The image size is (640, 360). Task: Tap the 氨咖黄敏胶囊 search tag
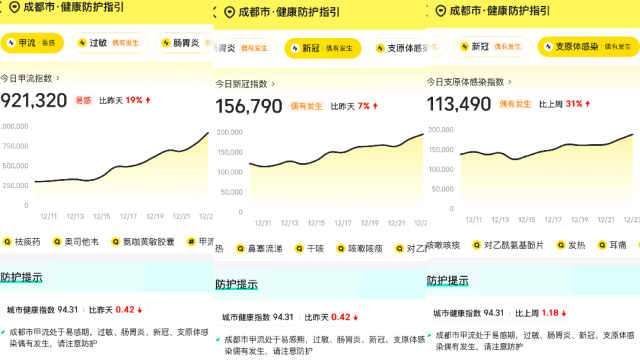[x=143, y=242]
